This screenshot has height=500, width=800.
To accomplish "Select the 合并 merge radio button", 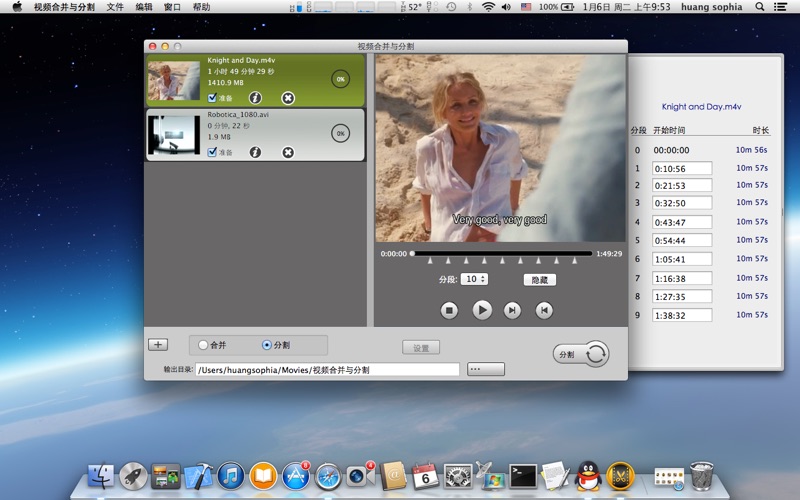I will coord(203,345).
